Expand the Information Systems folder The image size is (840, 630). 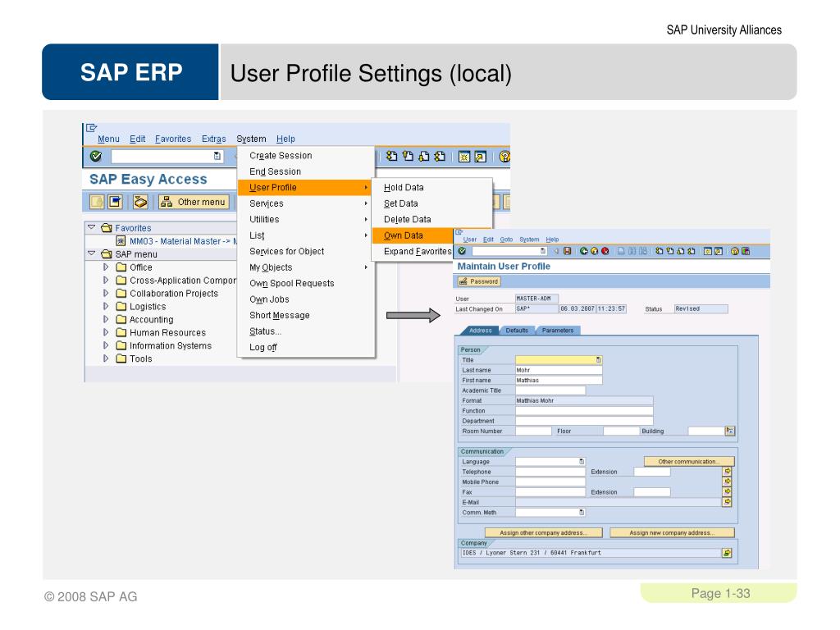106,345
